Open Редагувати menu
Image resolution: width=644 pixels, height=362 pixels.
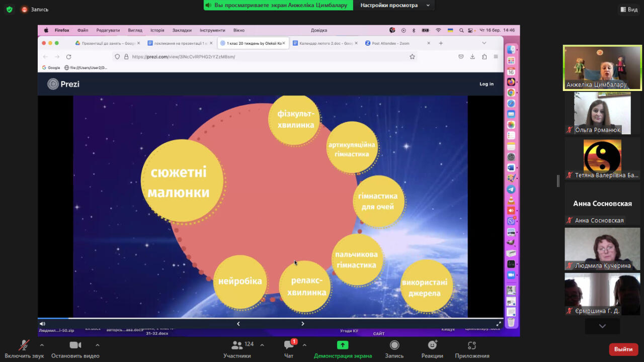[108, 30]
